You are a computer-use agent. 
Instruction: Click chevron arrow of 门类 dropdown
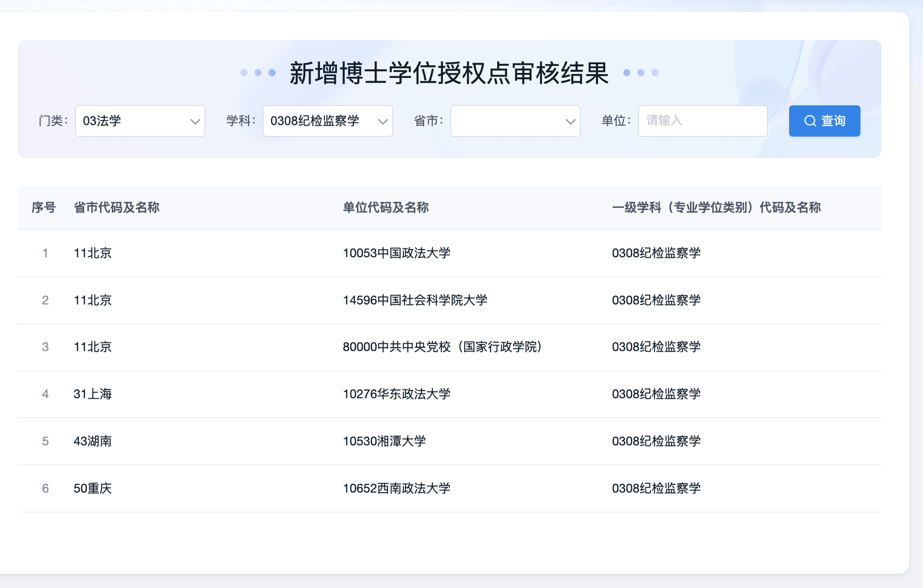(195, 121)
